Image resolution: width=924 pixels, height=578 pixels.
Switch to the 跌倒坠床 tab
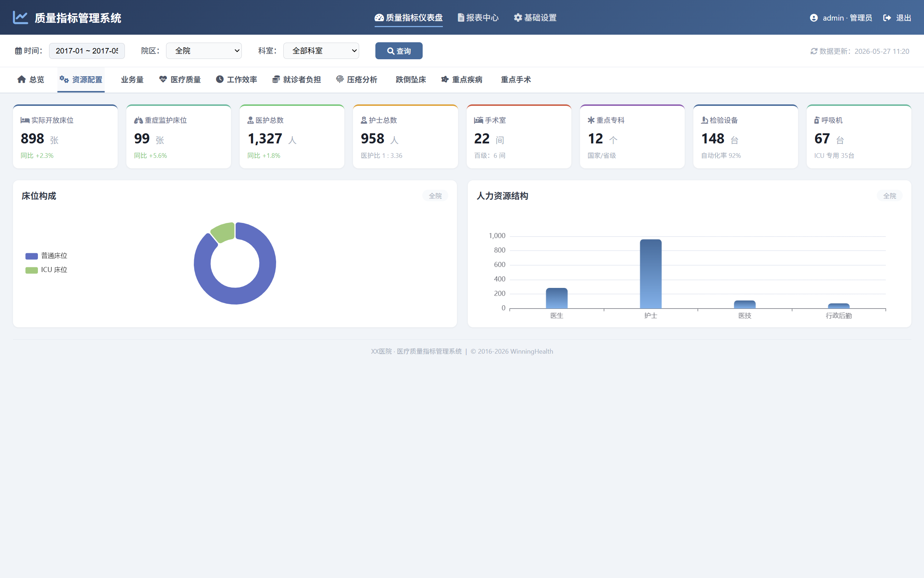coord(411,79)
